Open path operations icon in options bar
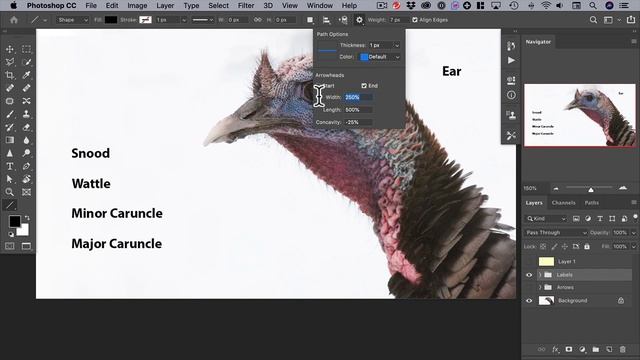 [x=310, y=20]
